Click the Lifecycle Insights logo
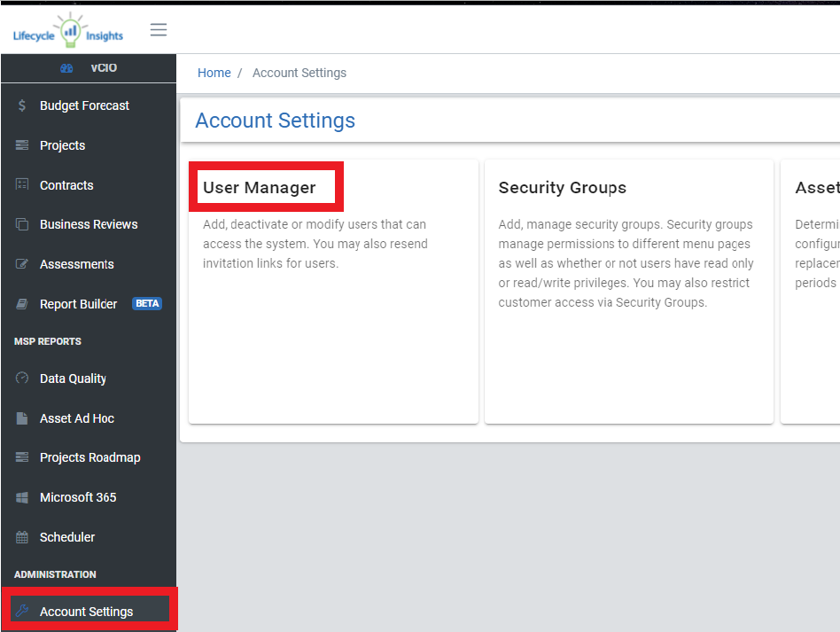The width and height of the screenshot is (840, 632). 66,29
